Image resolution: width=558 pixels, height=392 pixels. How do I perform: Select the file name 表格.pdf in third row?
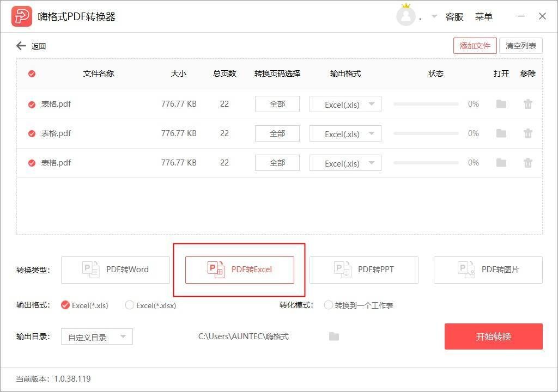tap(56, 163)
